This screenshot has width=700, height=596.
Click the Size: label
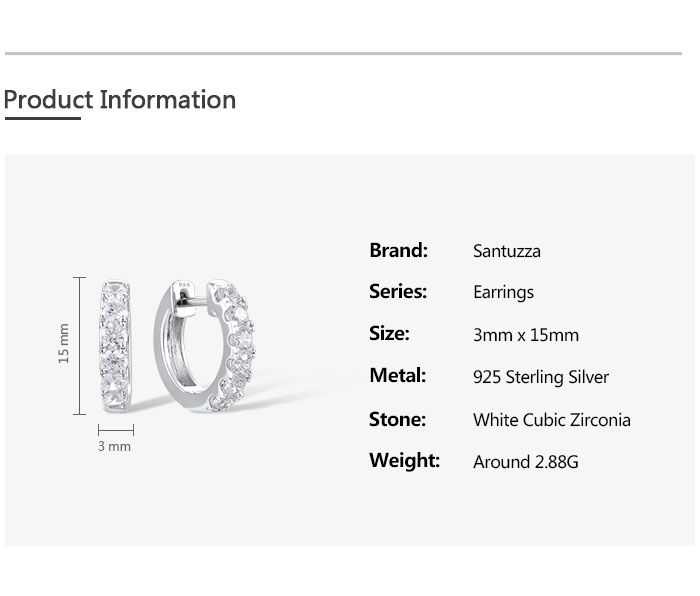pyautogui.click(x=389, y=333)
